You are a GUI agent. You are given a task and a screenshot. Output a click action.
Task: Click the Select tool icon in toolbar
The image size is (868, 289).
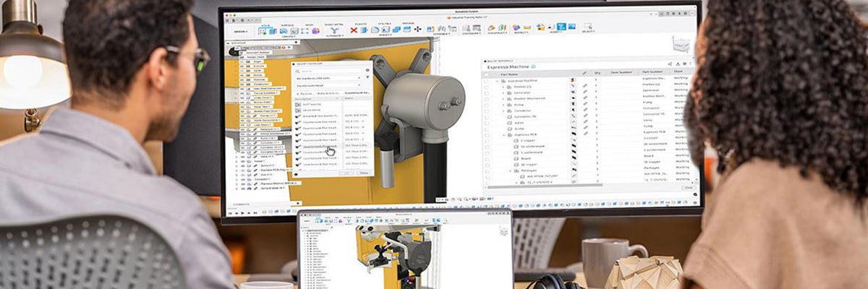point(587,27)
